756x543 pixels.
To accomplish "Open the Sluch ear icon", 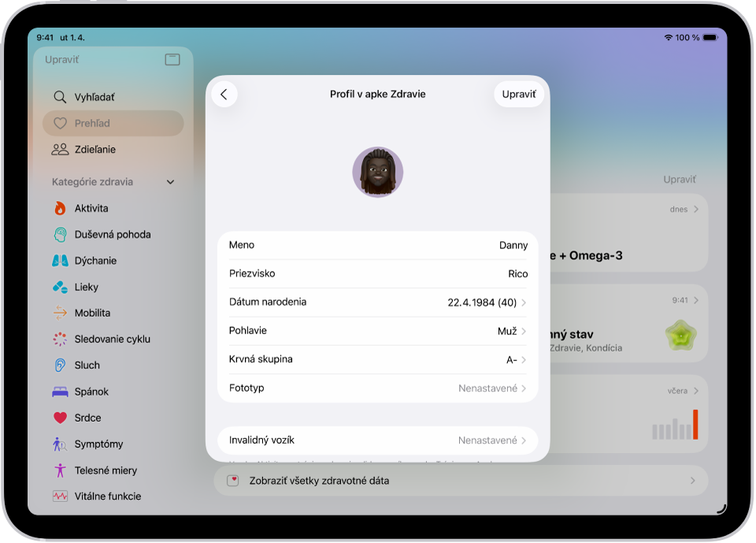I will click(x=60, y=366).
